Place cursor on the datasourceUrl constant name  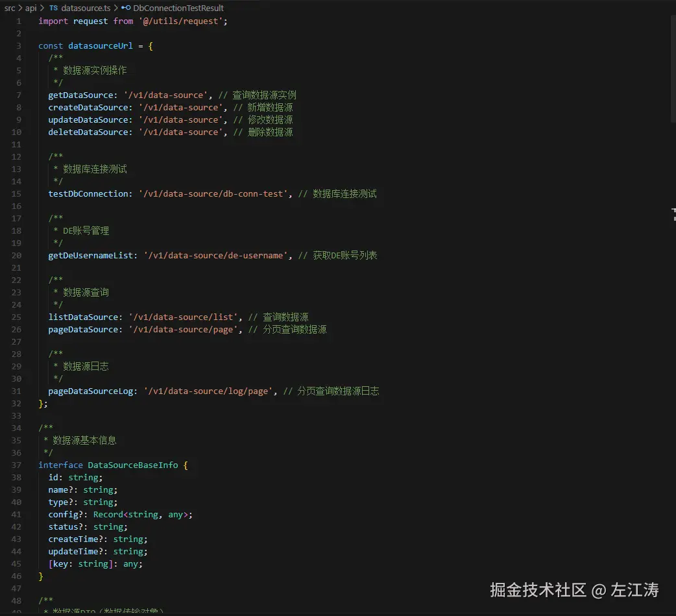pyautogui.click(x=100, y=45)
